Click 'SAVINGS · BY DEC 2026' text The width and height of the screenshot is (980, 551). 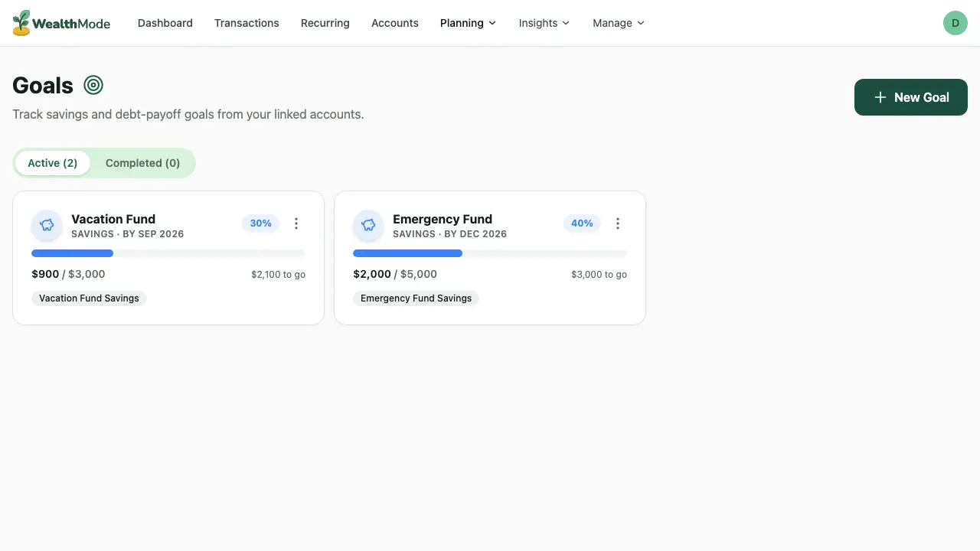(x=450, y=234)
